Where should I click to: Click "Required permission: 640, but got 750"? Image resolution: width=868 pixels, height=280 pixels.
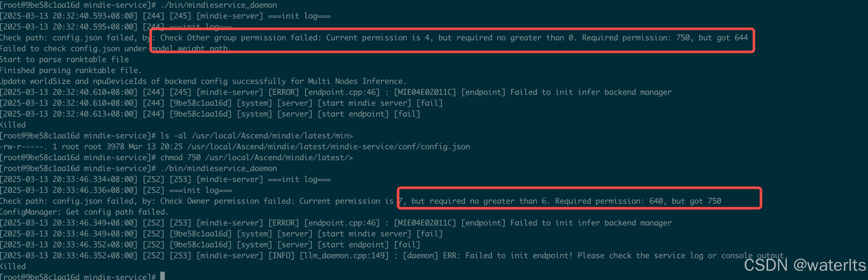(x=638, y=201)
